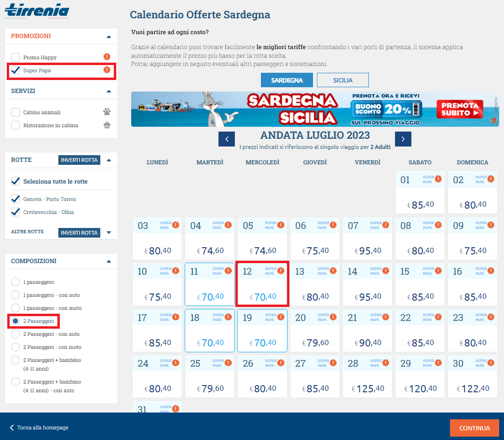Click the cupcake icon beside Ristorazione in cabina

click(107, 125)
